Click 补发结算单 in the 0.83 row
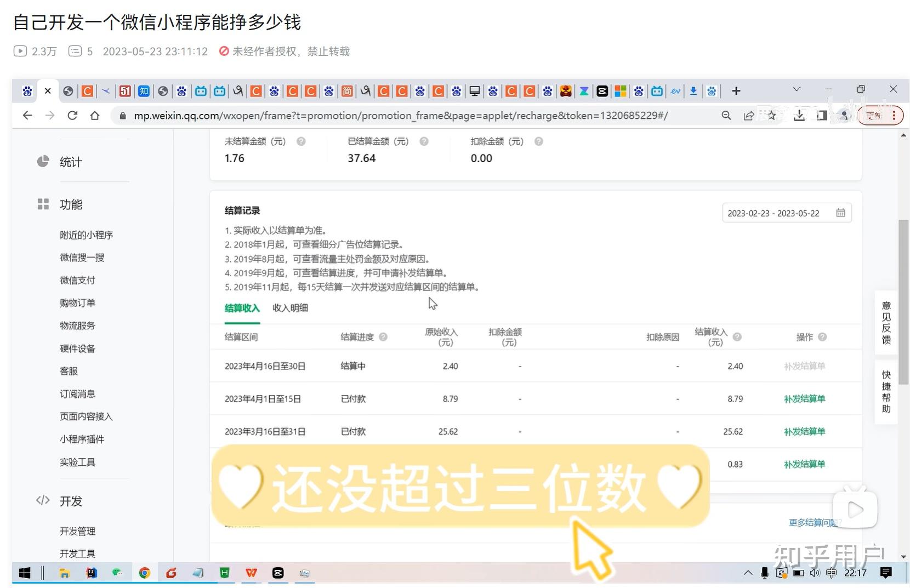Viewport: 910px width, 588px height. click(804, 464)
